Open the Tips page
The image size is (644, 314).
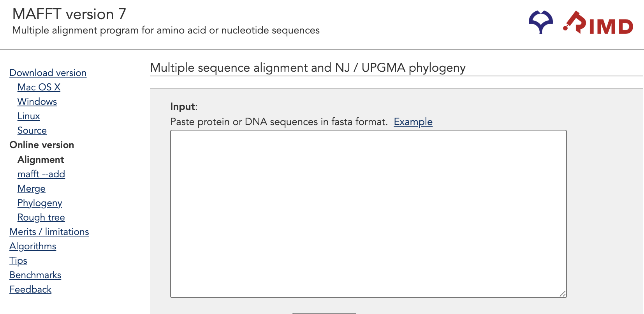(18, 261)
